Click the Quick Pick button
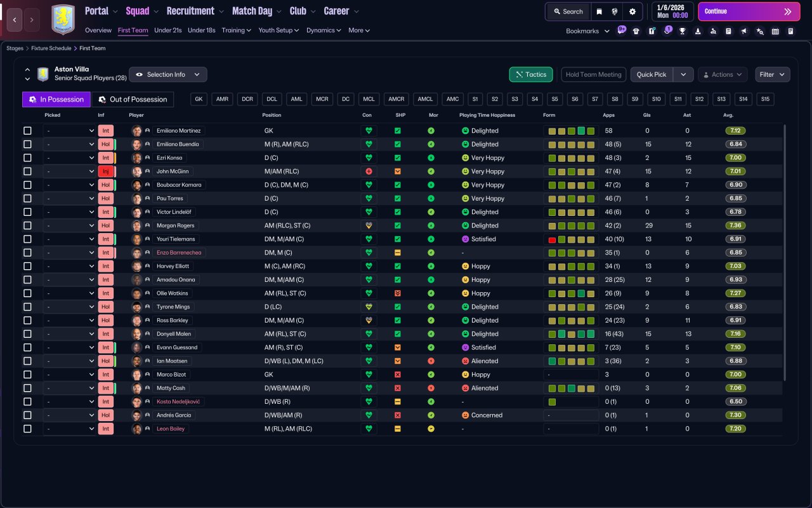812x508 pixels. (652, 74)
